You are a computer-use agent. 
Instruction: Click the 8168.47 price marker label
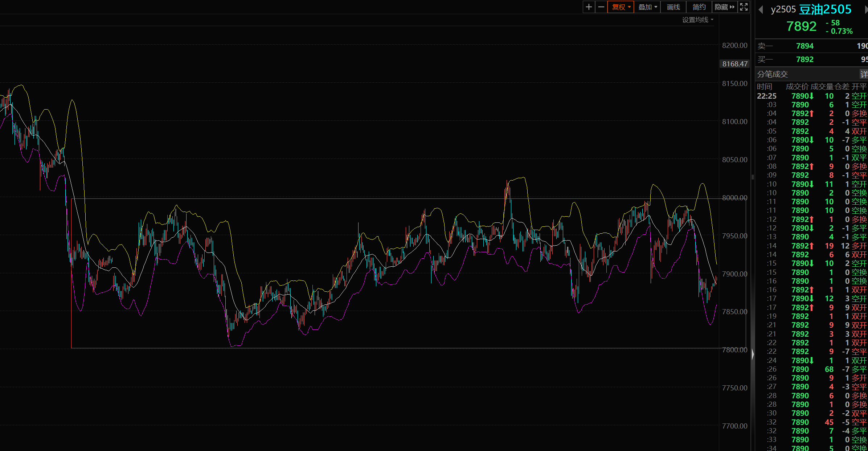click(x=735, y=64)
